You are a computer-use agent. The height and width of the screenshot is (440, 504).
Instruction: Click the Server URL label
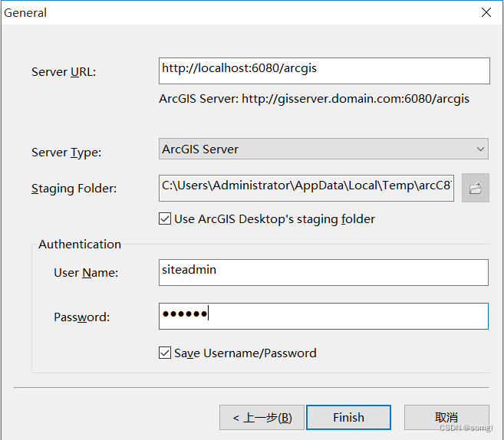pyautogui.click(x=64, y=72)
